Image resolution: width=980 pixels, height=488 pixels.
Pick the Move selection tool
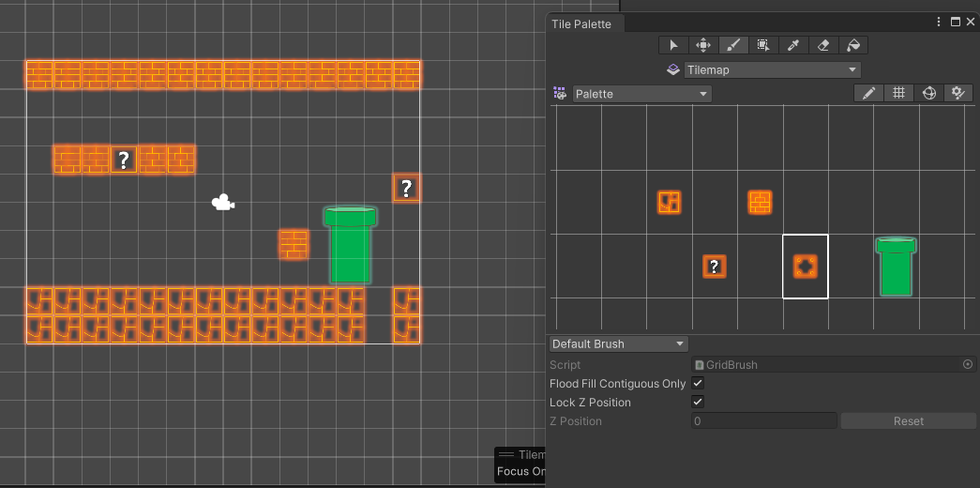pos(703,45)
